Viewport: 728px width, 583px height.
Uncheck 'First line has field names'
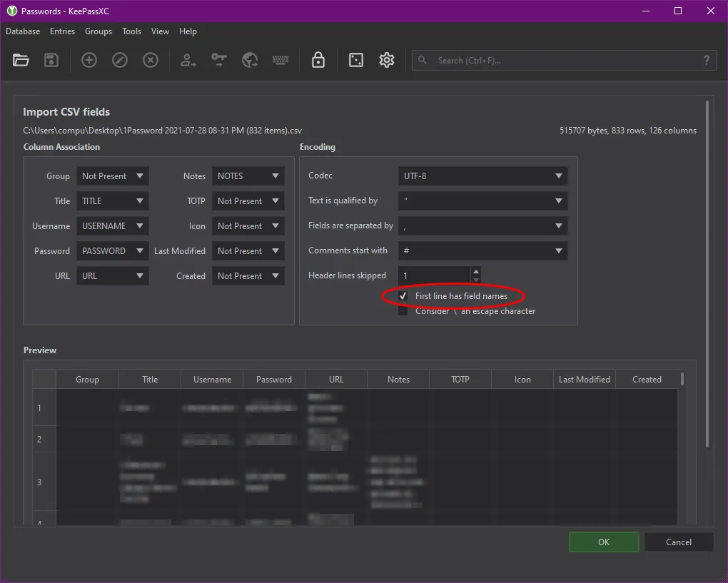[403, 295]
